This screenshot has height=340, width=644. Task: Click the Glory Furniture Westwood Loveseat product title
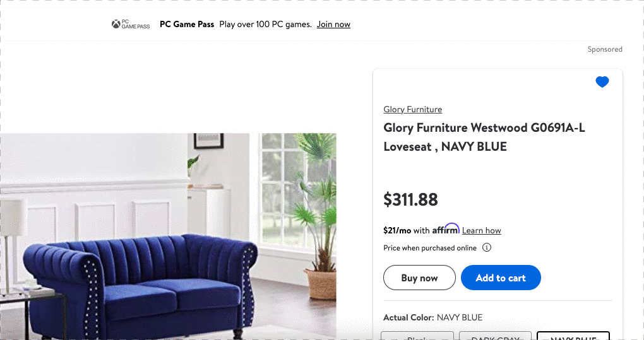coord(484,137)
